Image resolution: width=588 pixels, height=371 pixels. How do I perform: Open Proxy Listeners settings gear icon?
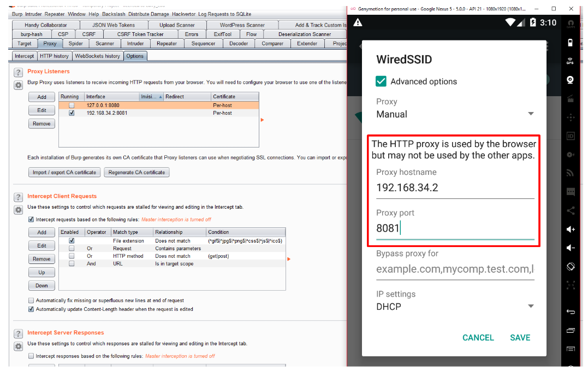tap(18, 85)
